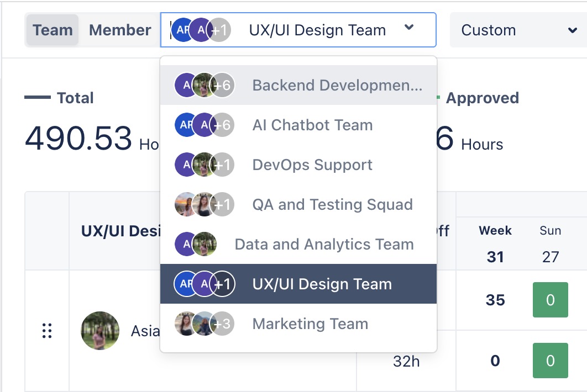Switch to Team view toggle

[x=53, y=30]
